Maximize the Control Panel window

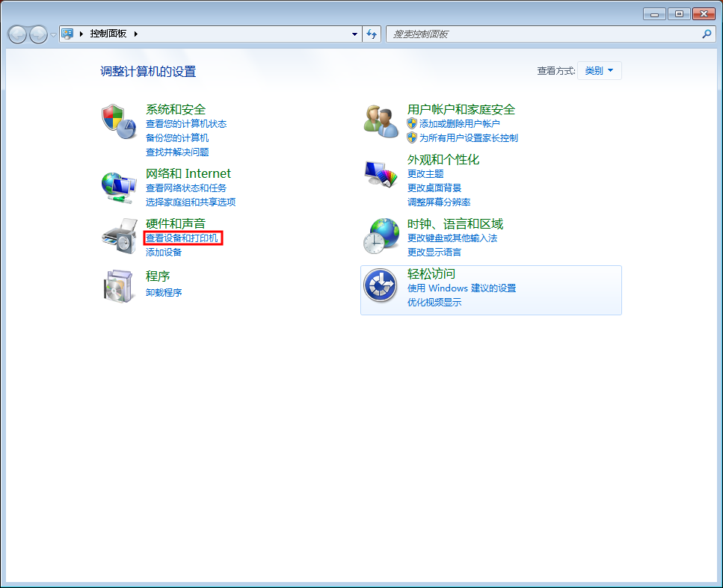(679, 14)
